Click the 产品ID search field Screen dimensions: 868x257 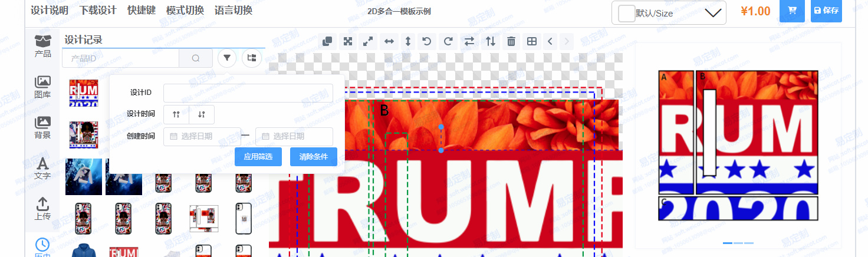[120, 58]
